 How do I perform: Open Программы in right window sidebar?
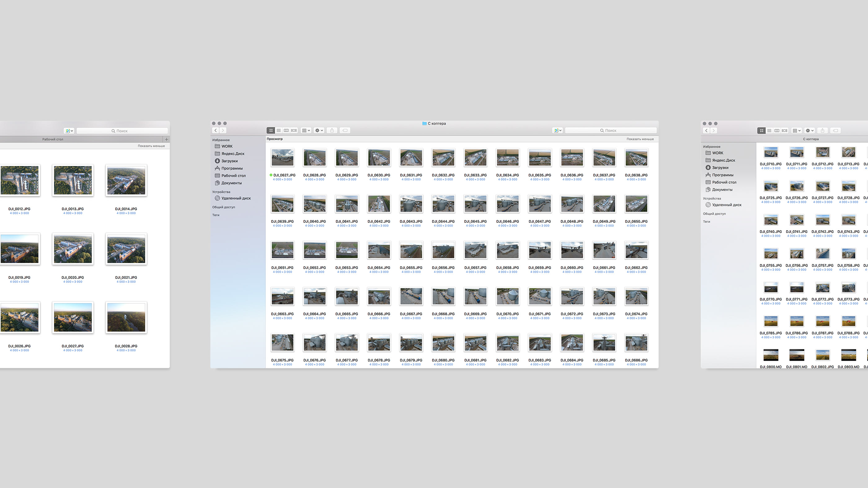point(722,175)
